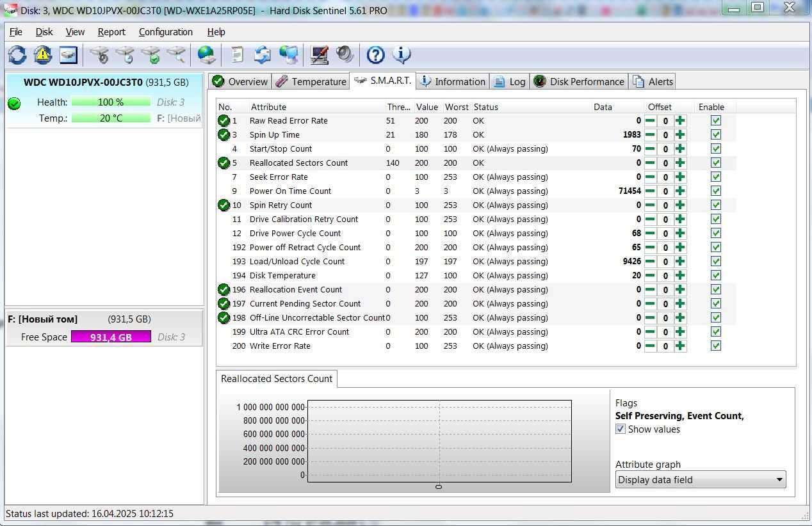Image resolution: width=812 pixels, height=526 pixels.
Task: Click green plus for Raw Read Error Rate offset
Action: pos(680,120)
